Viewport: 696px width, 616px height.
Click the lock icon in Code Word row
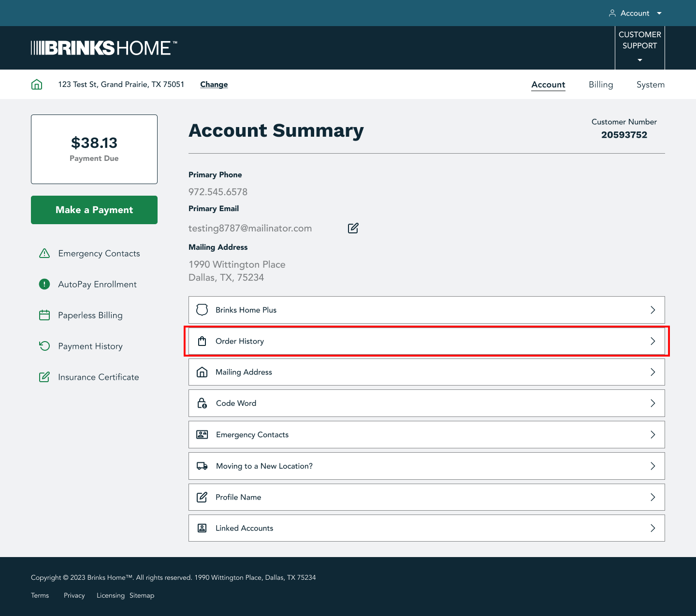click(x=202, y=403)
